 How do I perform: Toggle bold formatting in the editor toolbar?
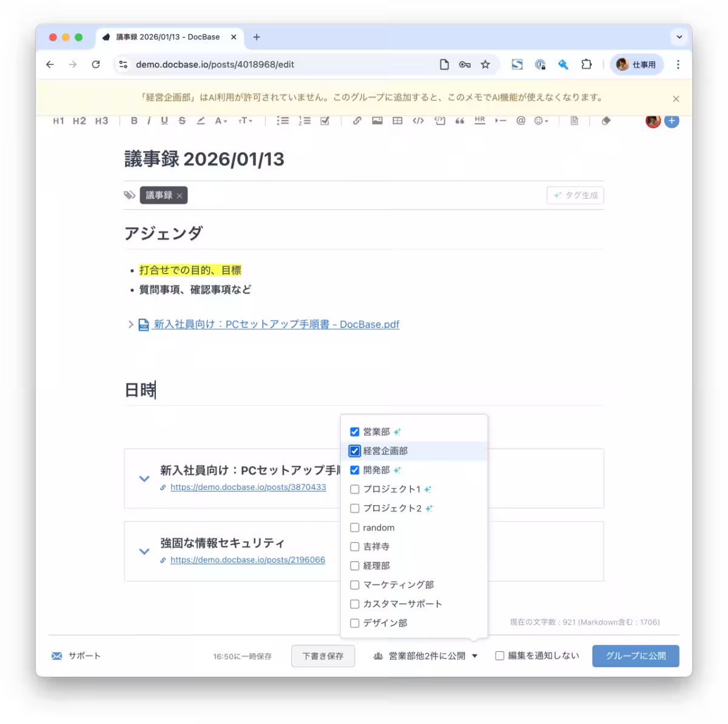pos(134,121)
